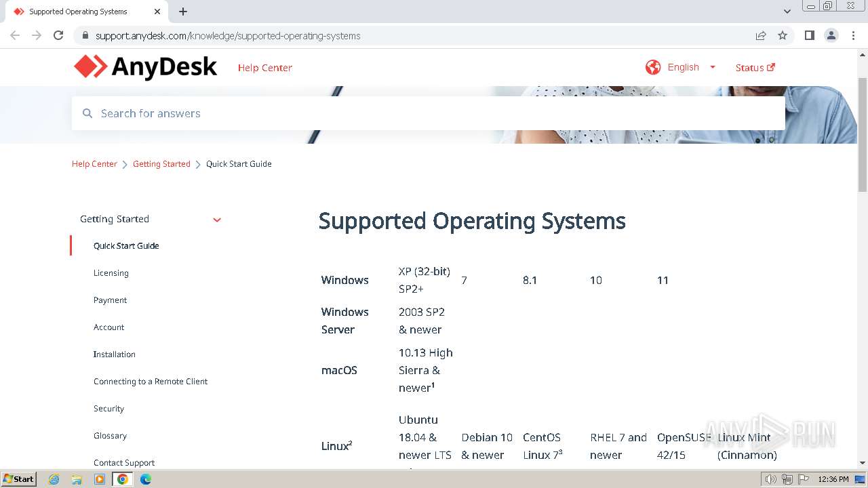868x488 pixels.
Task: Select Connecting to a Remote Client
Action: coord(151,382)
